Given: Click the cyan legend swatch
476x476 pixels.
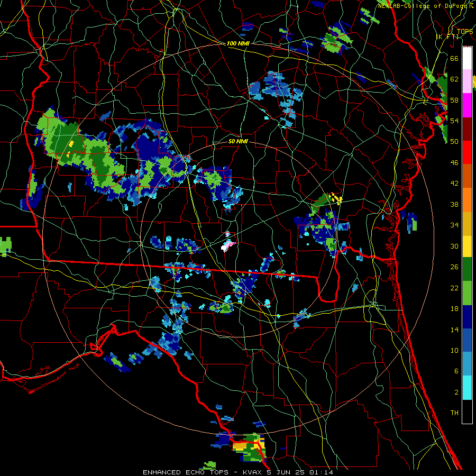Looking at the screenshot, I should pyautogui.click(x=467, y=388).
